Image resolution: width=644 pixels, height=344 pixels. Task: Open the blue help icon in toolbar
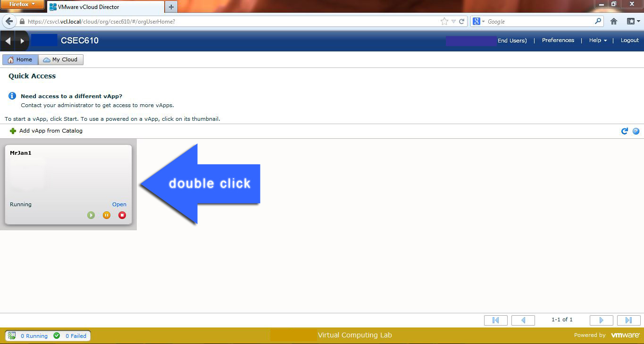click(636, 131)
